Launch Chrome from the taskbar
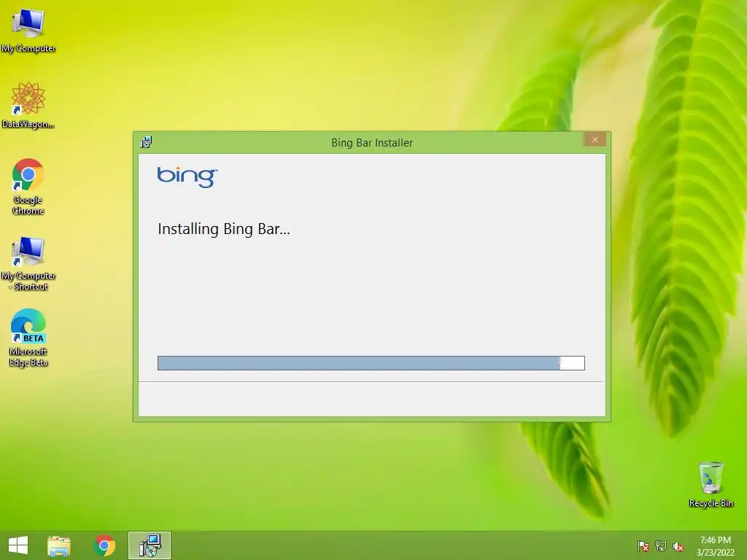This screenshot has height=560, width=747. [x=104, y=545]
